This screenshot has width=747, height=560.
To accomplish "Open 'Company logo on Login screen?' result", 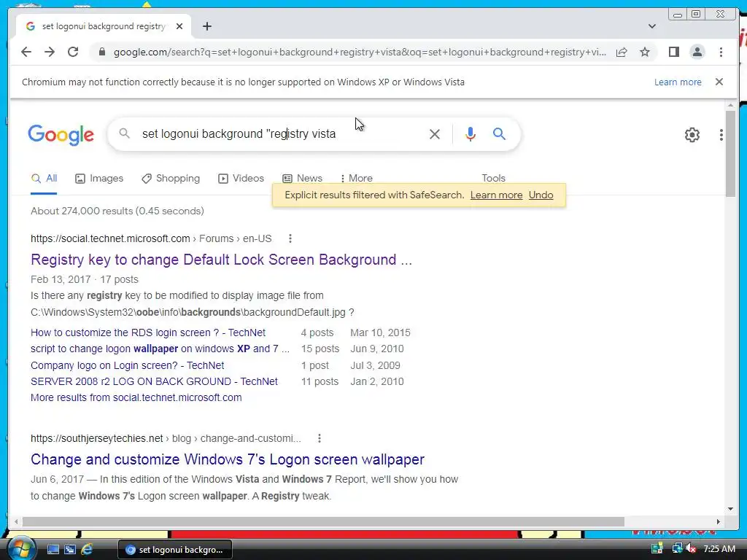I will 127,365.
